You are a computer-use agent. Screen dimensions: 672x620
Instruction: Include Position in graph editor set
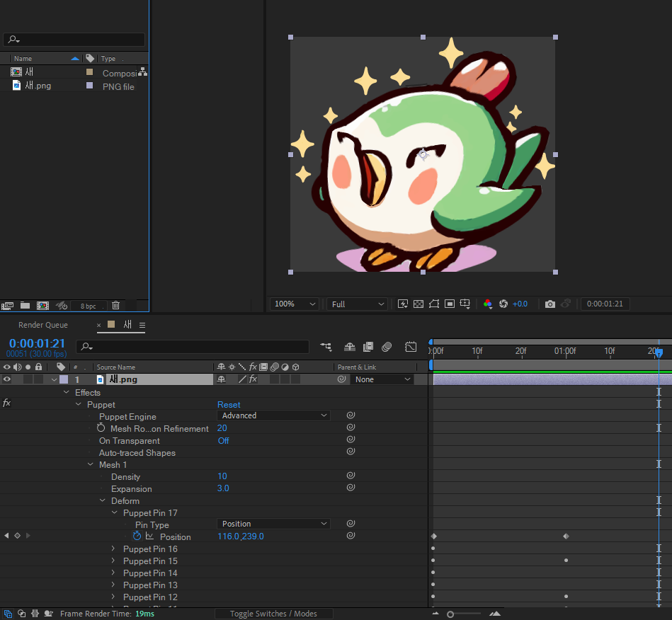click(149, 536)
